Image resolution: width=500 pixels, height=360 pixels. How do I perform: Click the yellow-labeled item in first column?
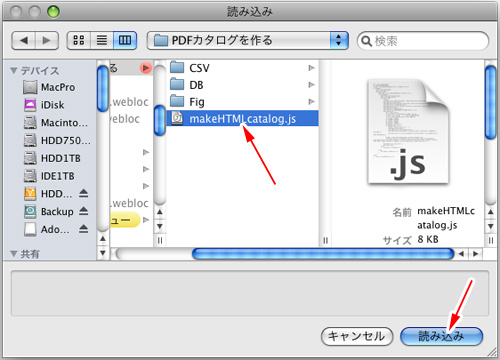tap(125, 220)
